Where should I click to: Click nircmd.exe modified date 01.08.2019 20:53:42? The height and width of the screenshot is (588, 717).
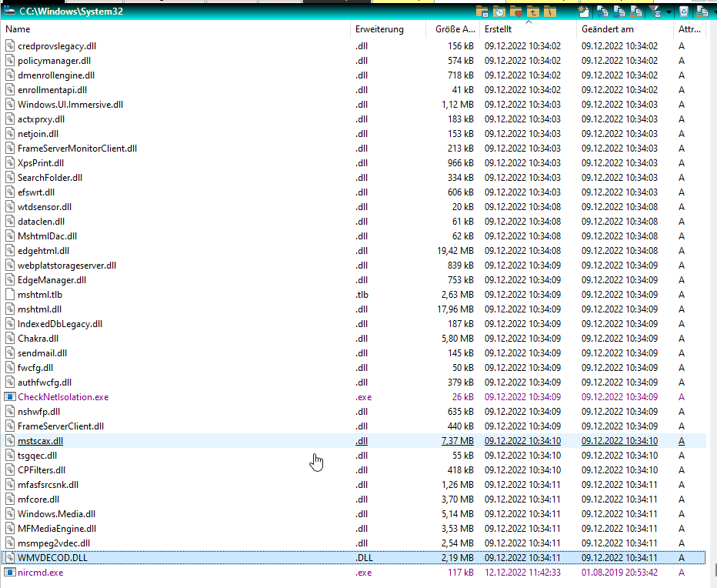coord(619,573)
